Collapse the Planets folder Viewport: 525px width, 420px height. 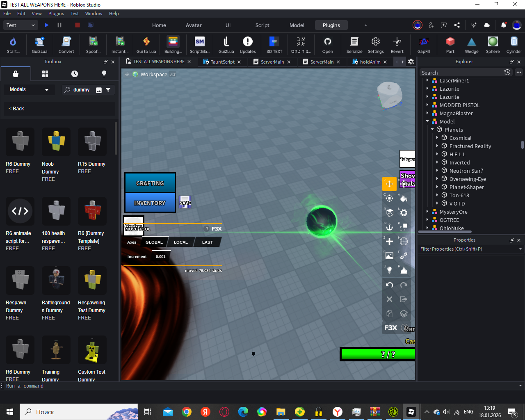[x=432, y=130]
